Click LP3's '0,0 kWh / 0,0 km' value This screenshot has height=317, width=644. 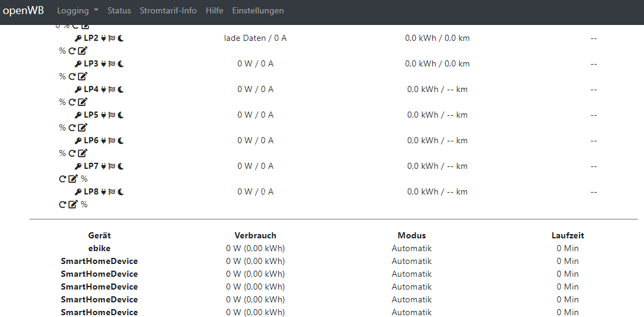(438, 64)
